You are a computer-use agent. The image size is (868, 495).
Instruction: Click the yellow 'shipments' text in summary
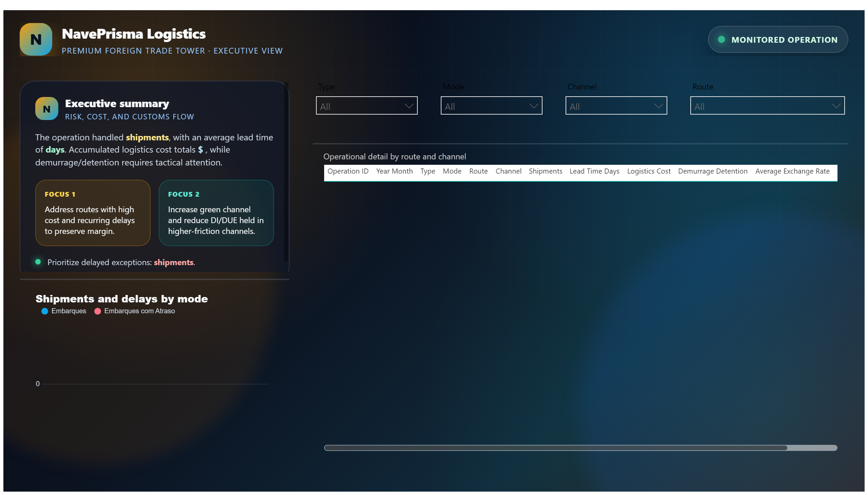[147, 137]
